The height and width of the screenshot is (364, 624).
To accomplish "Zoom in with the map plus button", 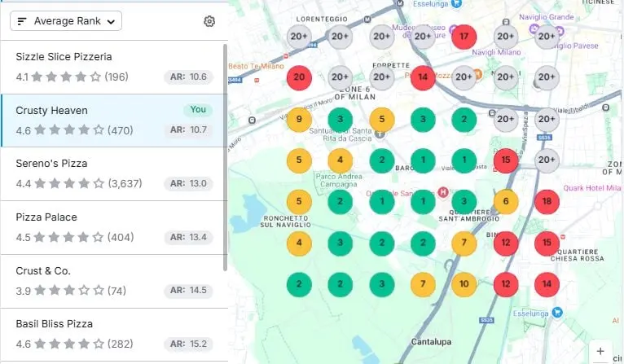I will click(600, 351).
